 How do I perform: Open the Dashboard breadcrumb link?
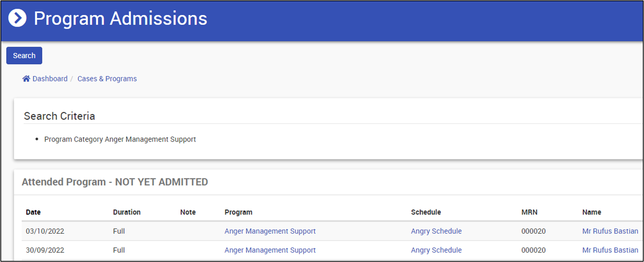tap(50, 79)
